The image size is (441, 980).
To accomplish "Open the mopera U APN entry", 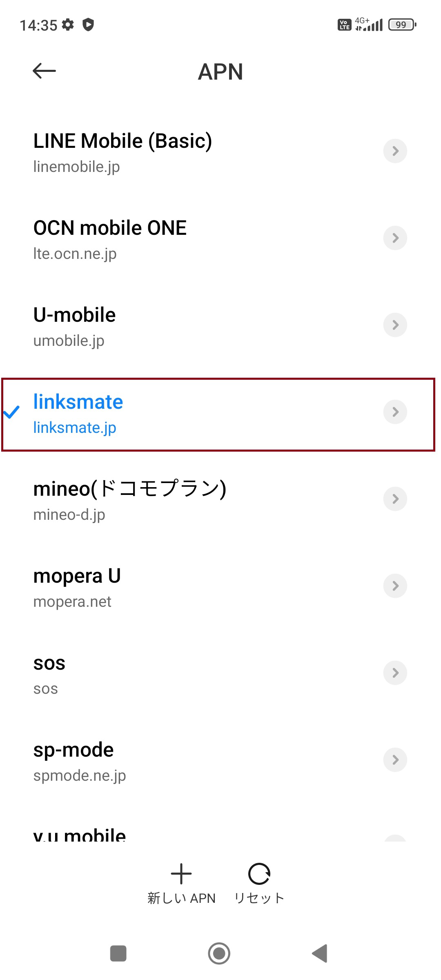I will tap(163, 586).
